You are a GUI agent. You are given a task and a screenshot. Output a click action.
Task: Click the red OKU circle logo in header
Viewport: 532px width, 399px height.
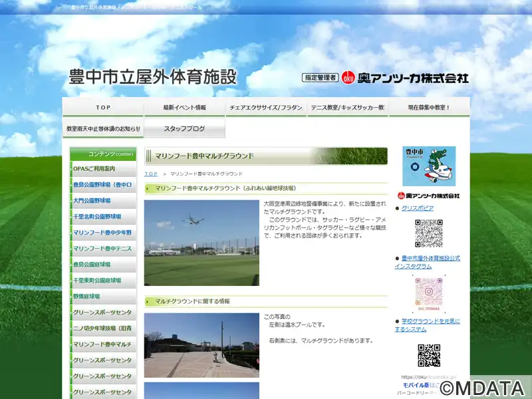click(348, 78)
